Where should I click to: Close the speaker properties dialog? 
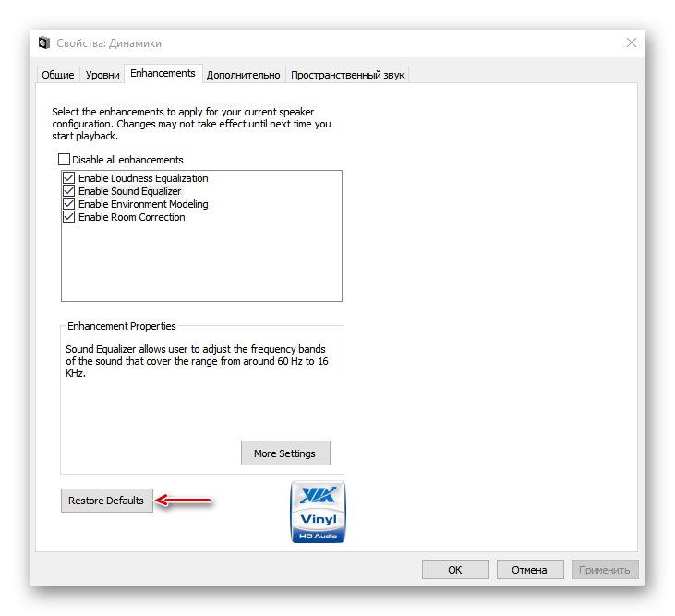pos(631,42)
